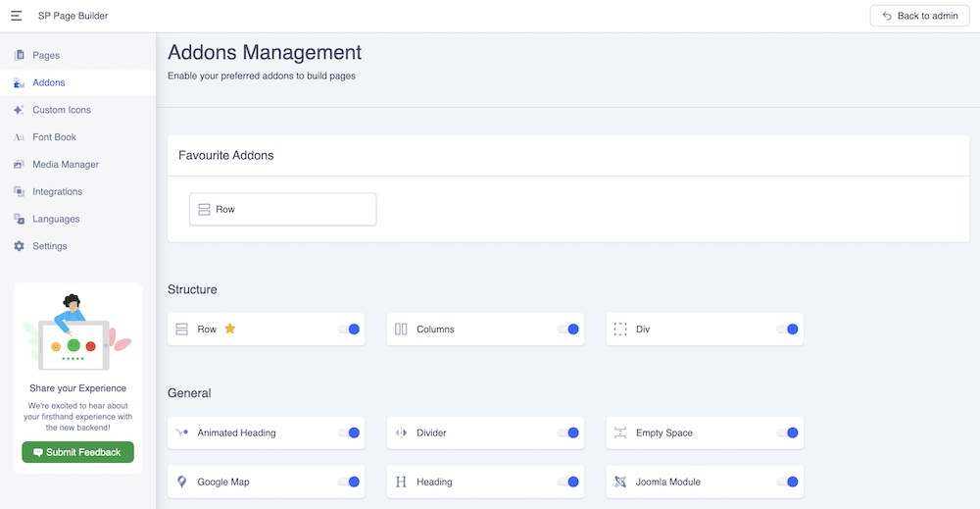Image resolution: width=980 pixels, height=509 pixels.
Task: Go to Languages in sidebar
Action: (x=56, y=219)
